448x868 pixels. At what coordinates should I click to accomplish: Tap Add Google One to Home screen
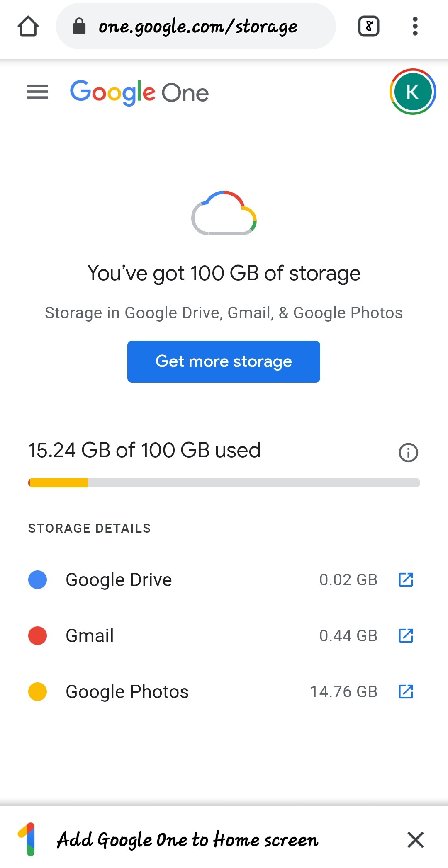point(187,840)
